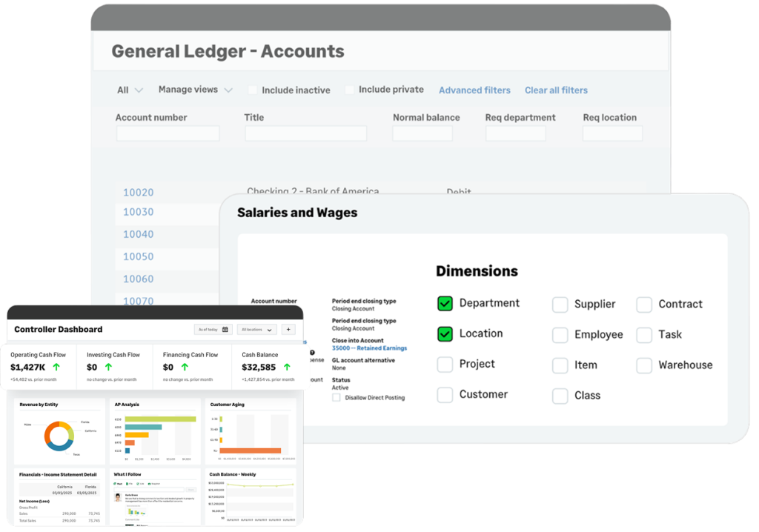Focus the Normal balance filter field
Screen dimensions: 759x532
coord(422,133)
